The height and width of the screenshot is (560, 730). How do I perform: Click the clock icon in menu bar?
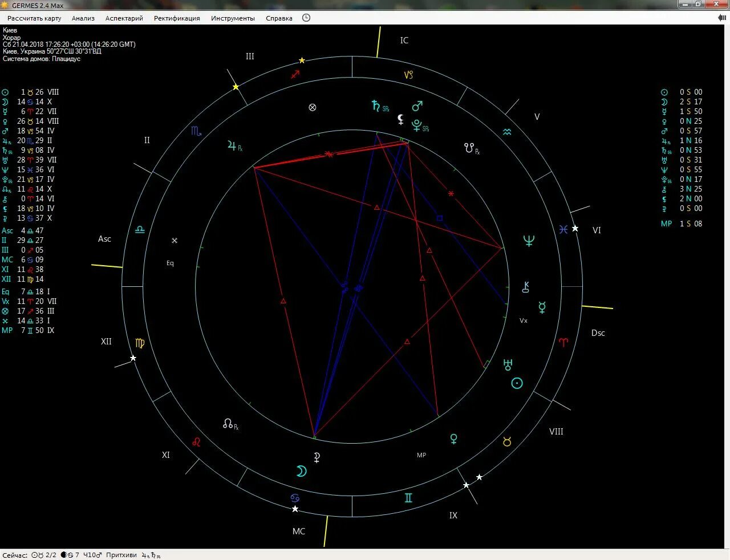[306, 18]
